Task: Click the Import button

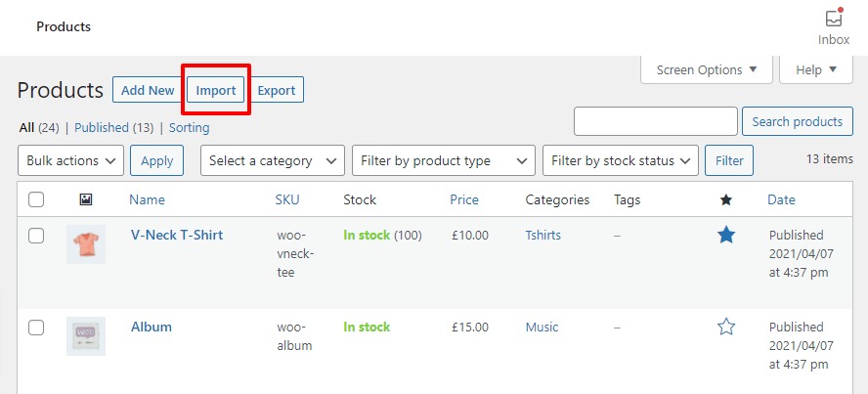Action: point(216,90)
